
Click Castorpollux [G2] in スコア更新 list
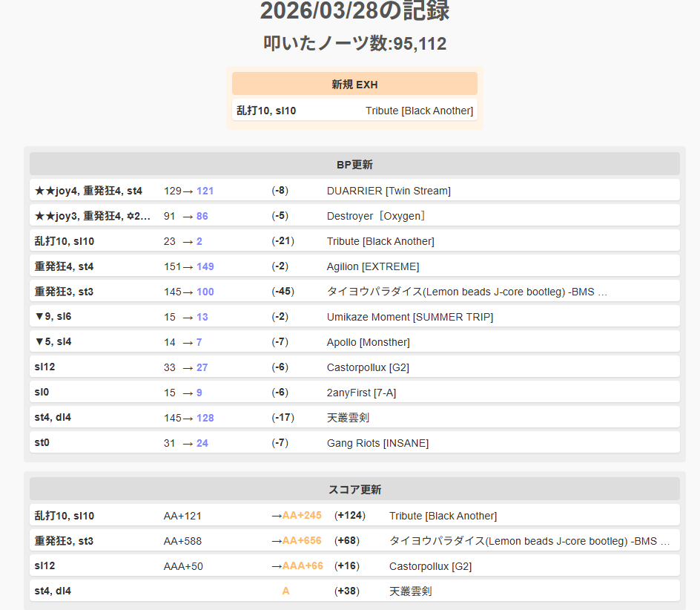pyautogui.click(x=430, y=566)
